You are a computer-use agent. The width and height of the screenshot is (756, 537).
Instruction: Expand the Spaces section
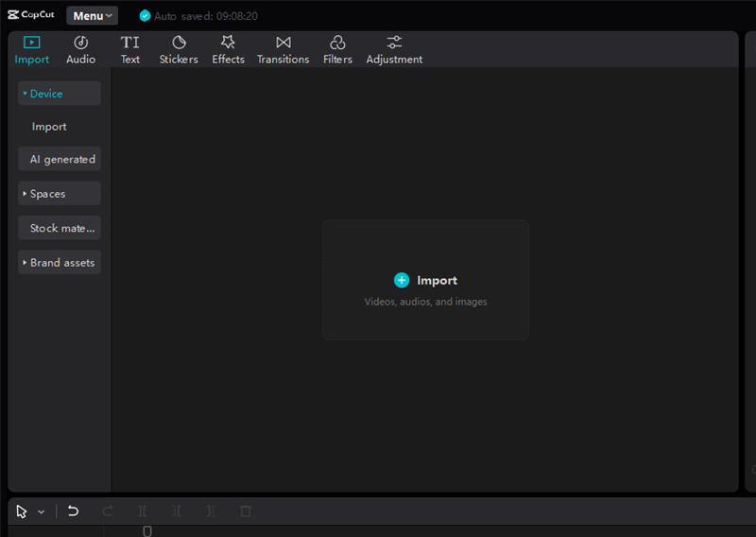[x=59, y=194]
